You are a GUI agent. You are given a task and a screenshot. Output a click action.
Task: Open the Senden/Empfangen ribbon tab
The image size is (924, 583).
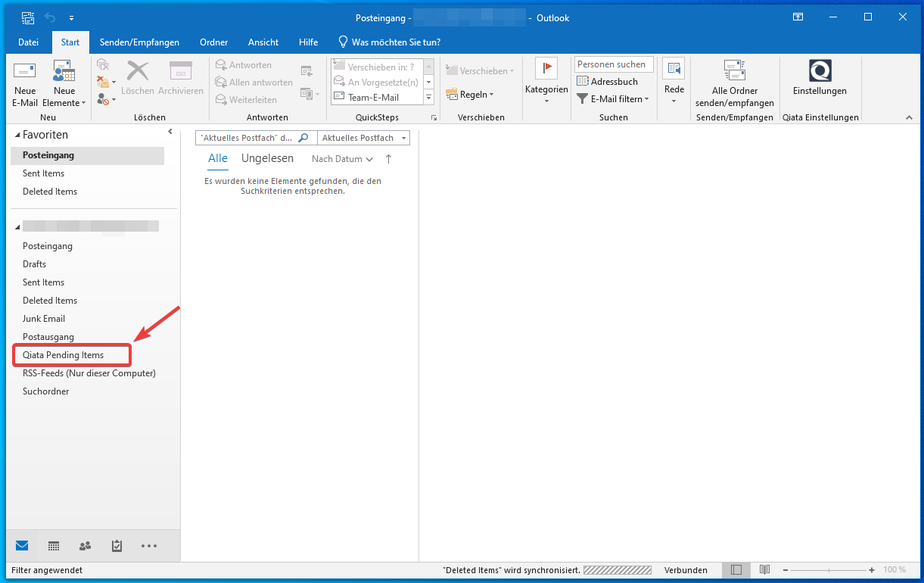[139, 42]
